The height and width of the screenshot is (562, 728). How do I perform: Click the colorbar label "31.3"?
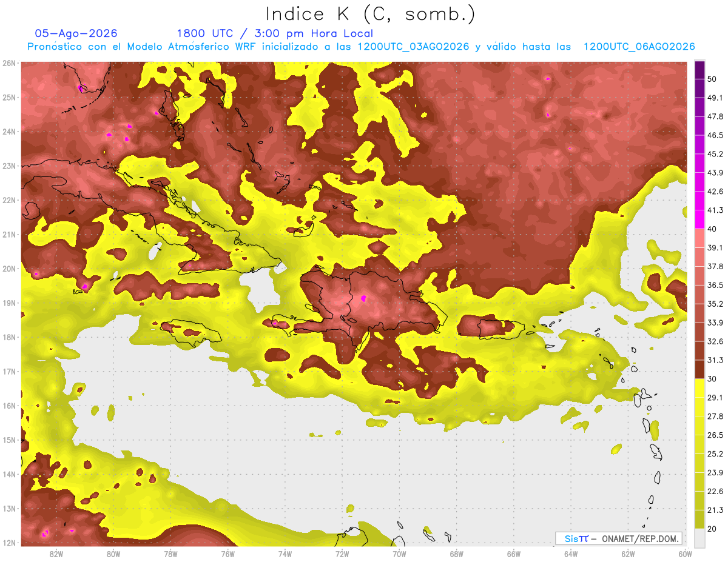715,360
